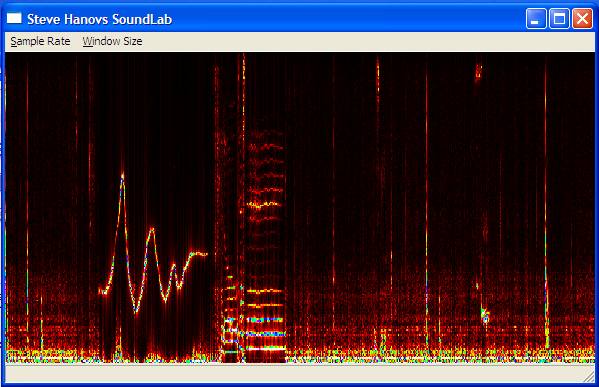Click the SoundLab title bar window icon
The image size is (599, 387).
coord(14,18)
